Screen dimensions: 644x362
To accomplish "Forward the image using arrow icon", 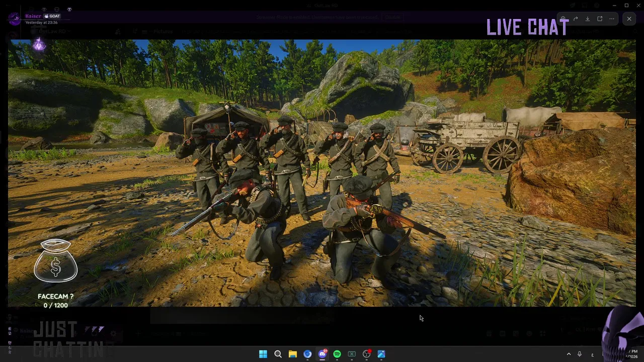I will pos(576,19).
